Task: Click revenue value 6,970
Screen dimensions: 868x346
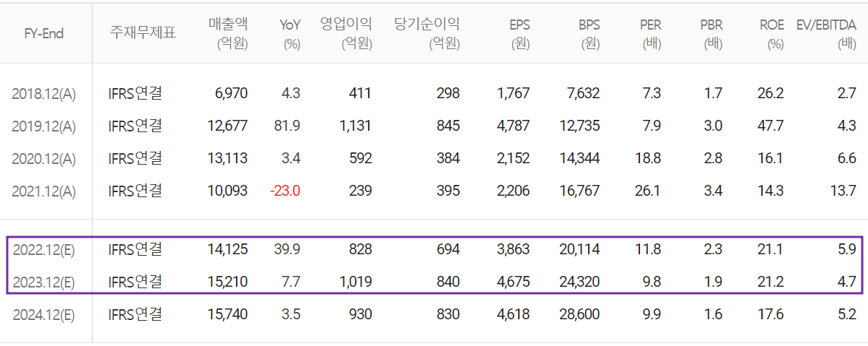Action: point(232,93)
